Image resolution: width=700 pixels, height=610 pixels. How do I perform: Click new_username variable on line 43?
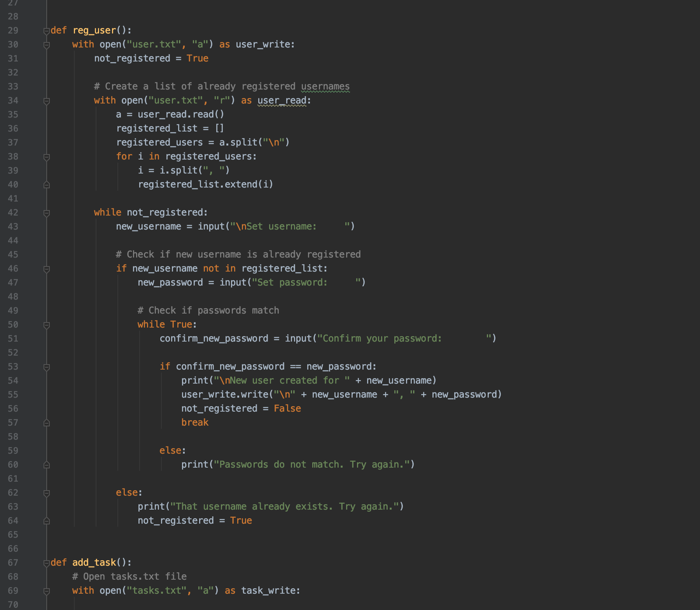pos(149,226)
